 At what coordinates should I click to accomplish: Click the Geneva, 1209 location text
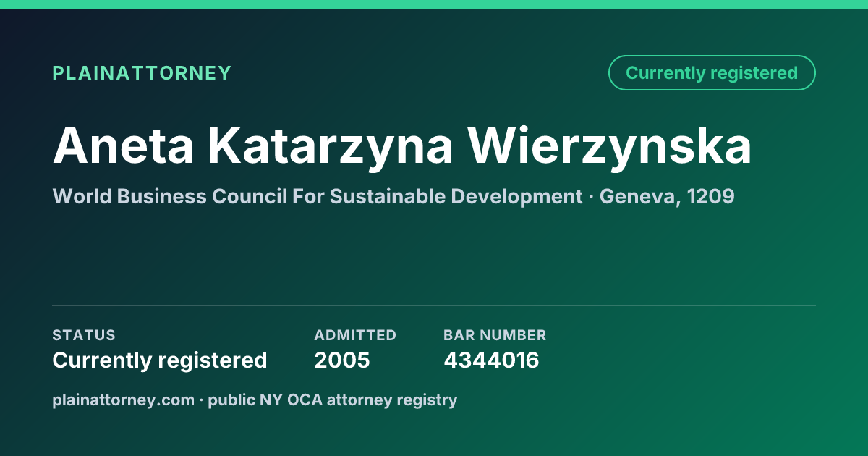pos(667,196)
